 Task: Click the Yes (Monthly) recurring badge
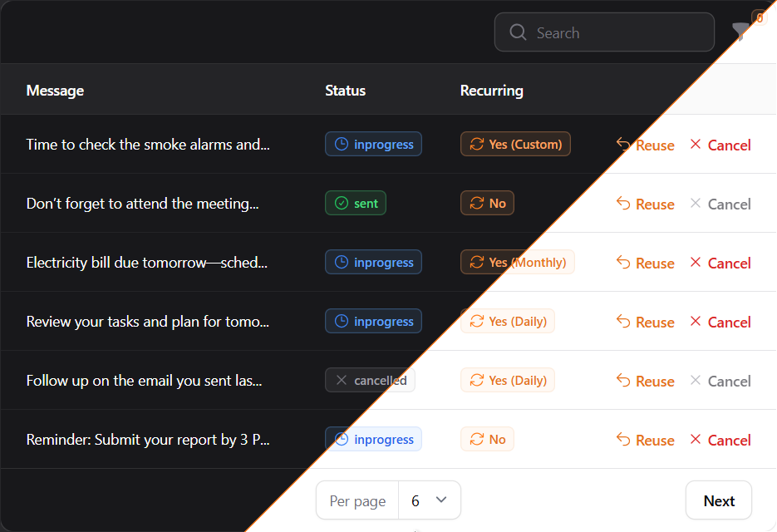click(x=518, y=262)
